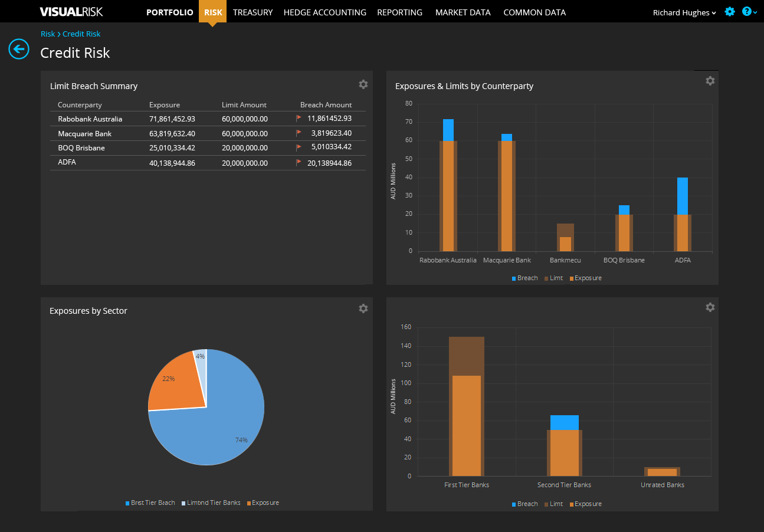
Task: Click the Exposures by Sector title
Action: [88, 311]
